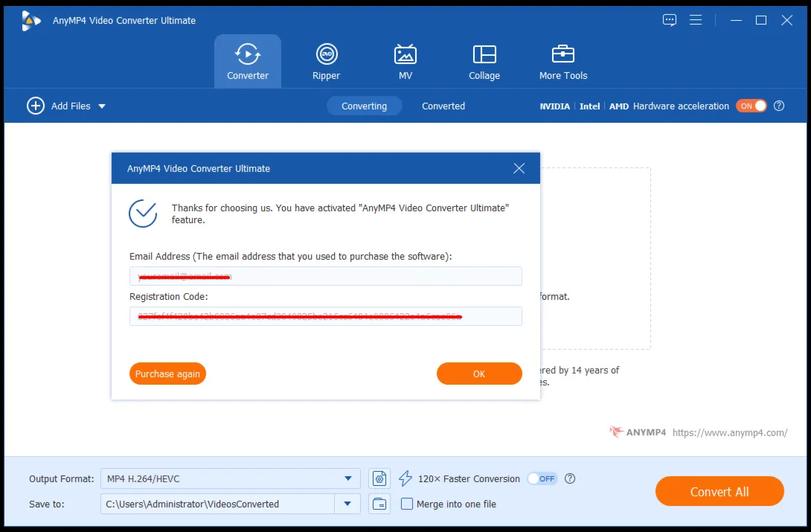811x532 pixels.
Task: Select the Converting sub-tab
Action: (364, 106)
